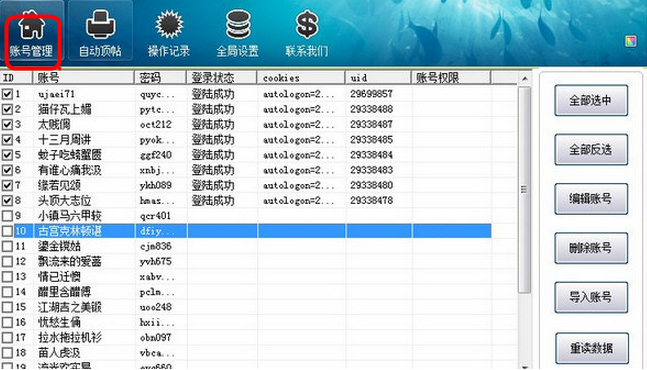Select account name ujaei71

click(x=57, y=94)
